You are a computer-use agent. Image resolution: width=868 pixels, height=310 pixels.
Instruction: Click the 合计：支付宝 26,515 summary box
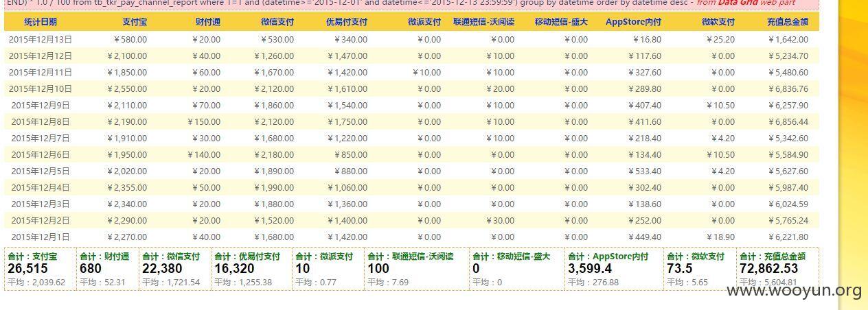39,269
